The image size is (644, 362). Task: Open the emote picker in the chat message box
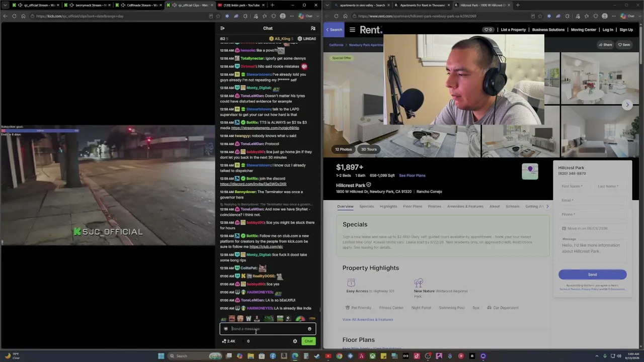309,329
